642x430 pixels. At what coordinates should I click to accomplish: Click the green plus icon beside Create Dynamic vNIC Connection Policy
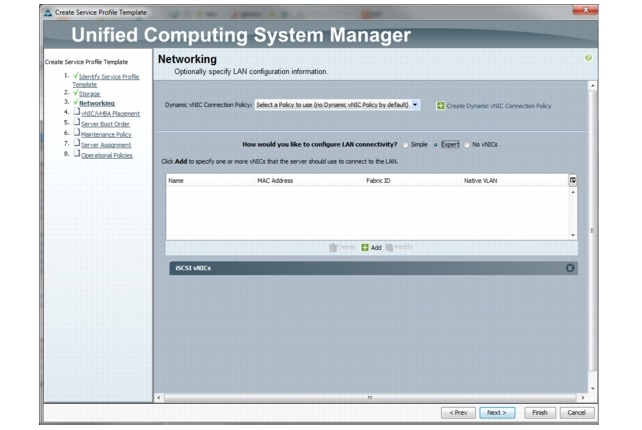pyautogui.click(x=440, y=106)
